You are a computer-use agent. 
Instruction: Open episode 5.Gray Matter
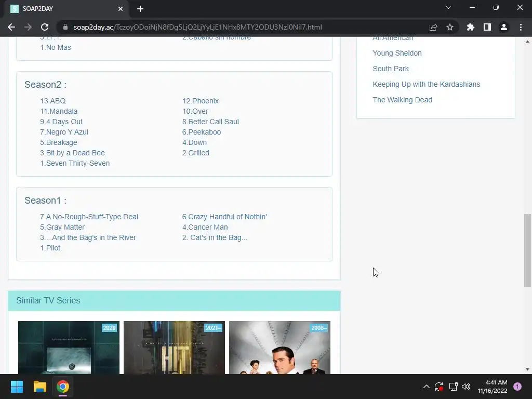(x=62, y=228)
